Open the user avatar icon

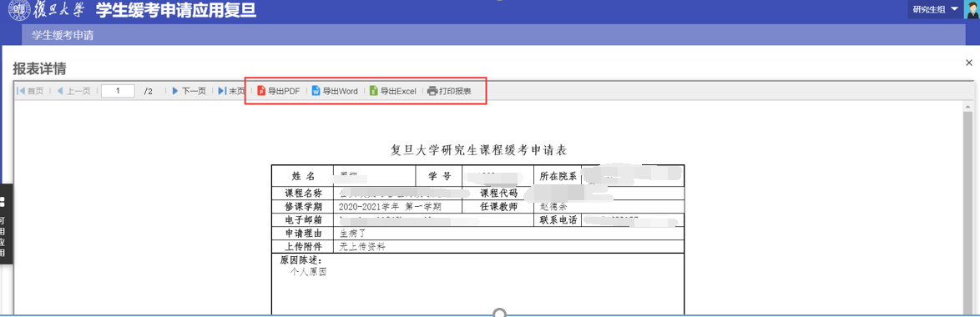coord(972,9)
